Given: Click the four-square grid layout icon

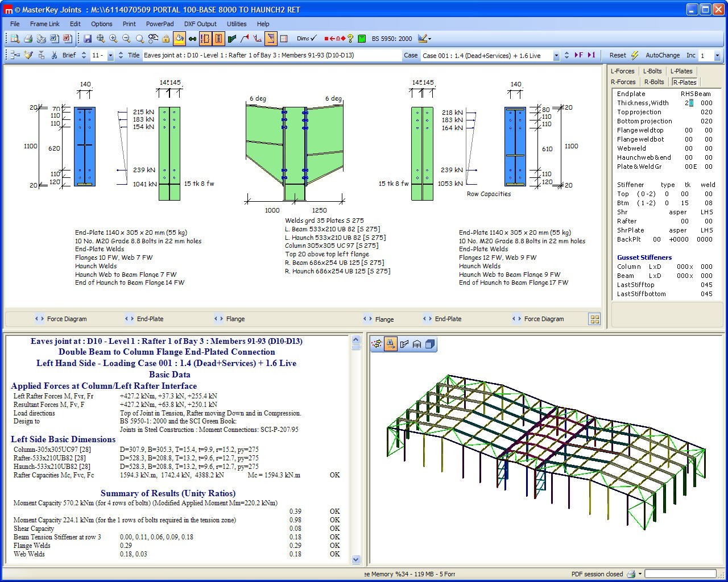Looking at the screenshot, I should coord(594,319).
